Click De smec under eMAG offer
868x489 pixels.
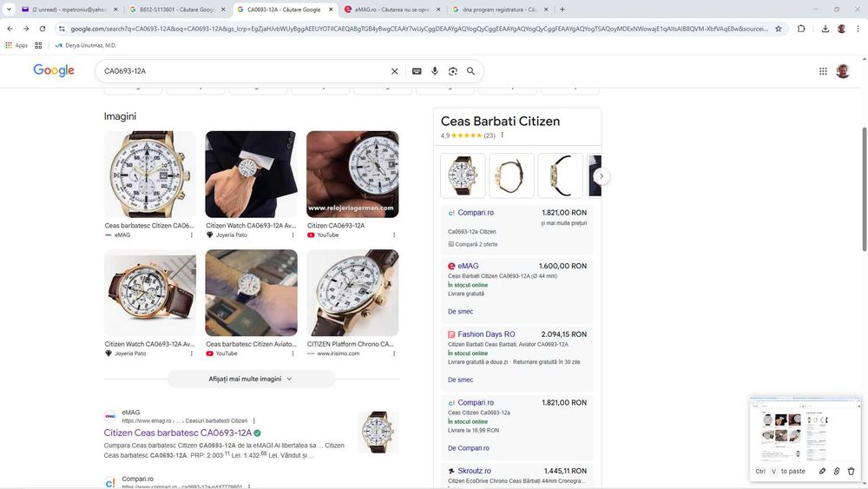[x=460, y=312]
